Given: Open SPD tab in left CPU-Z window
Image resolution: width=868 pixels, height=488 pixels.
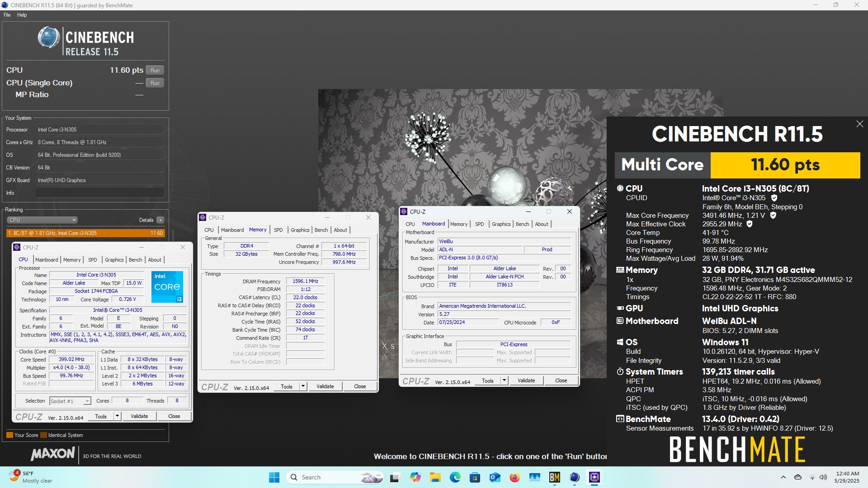Looking at the screenshot, I should click(x=92, y=260).
